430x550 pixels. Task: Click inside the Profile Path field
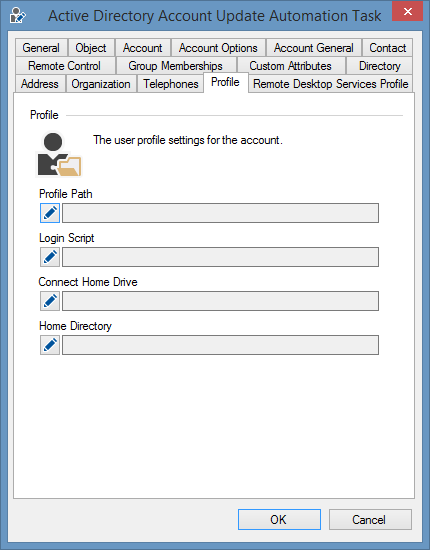(220, 213)
